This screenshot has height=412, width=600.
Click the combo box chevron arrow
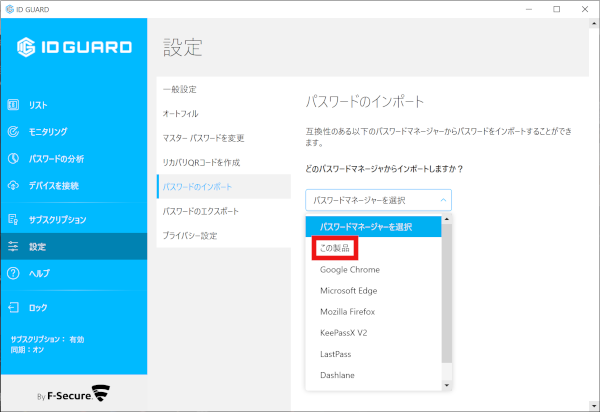[443, 200]
